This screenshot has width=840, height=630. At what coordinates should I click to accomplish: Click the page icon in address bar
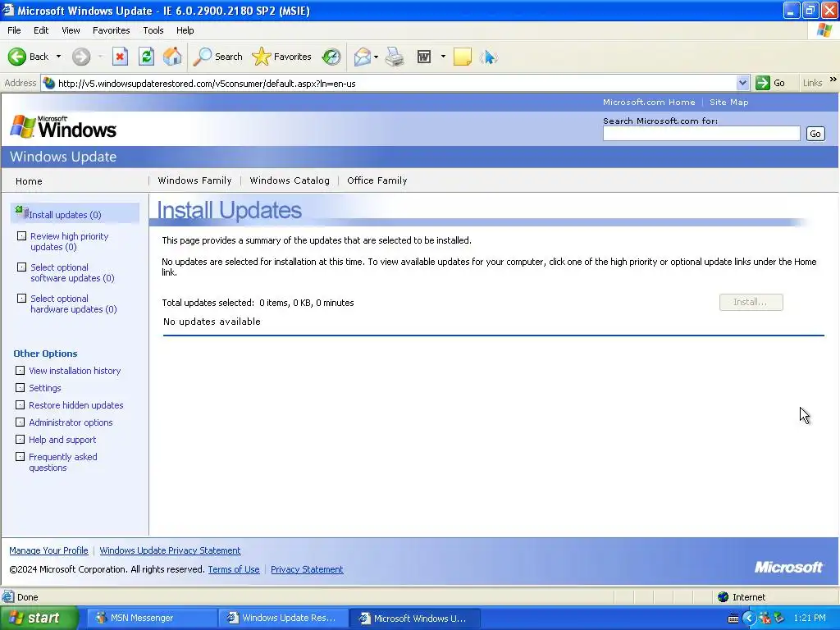[x=48, y=83]
